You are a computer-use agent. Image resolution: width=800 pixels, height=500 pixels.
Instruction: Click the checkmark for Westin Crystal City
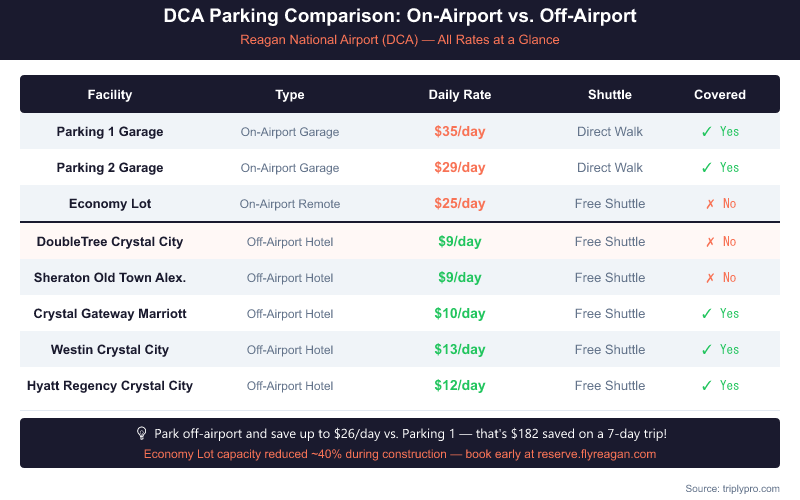point(707,350)
